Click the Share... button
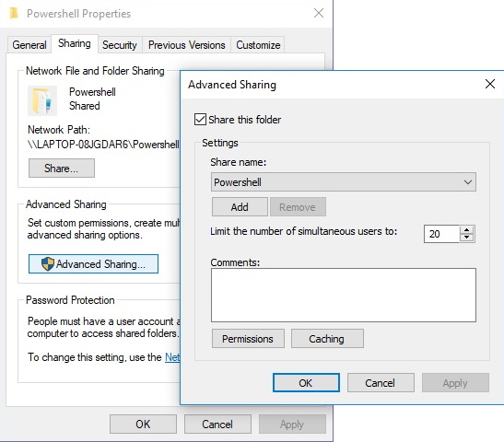This screenshot has width=504, height=442. coord(62,168)
